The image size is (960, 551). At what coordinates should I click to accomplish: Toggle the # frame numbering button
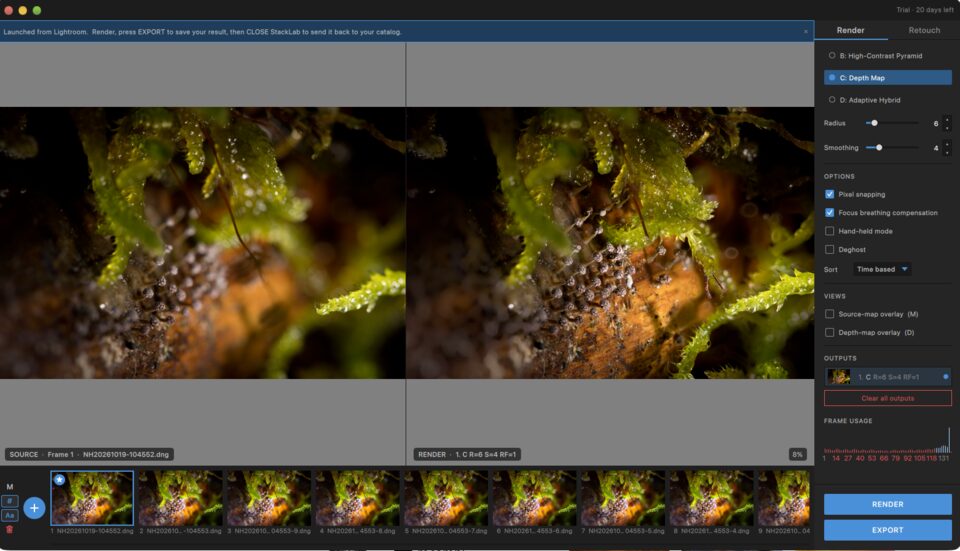[10, 501]
